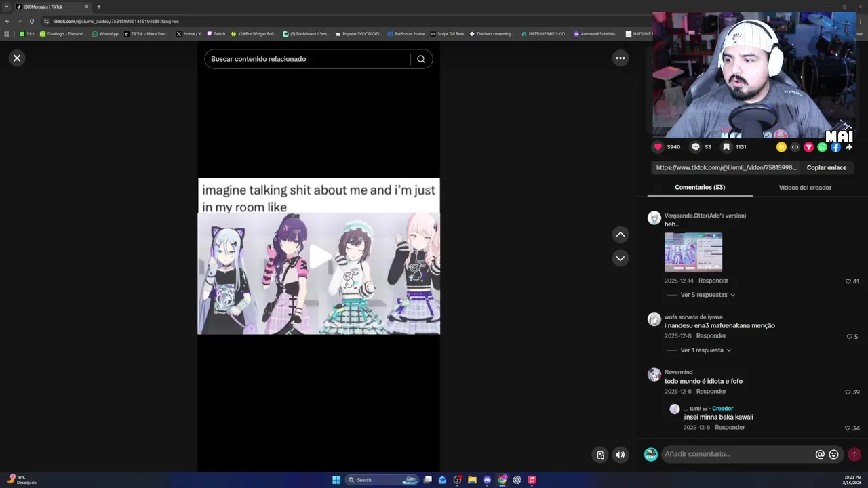Toggle video mute speaker icon

coord(620,455)
